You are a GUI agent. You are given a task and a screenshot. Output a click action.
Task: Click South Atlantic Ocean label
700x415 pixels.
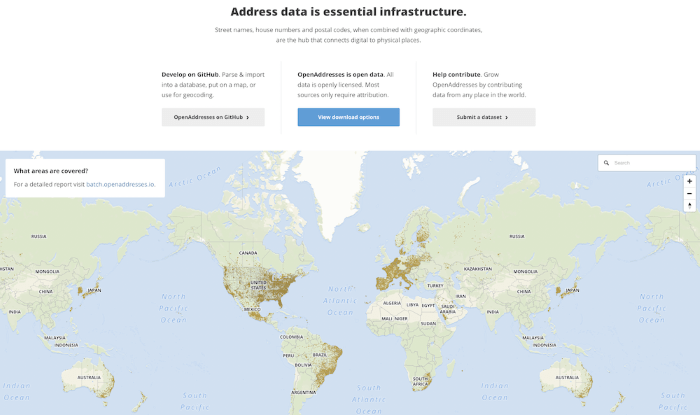pyautogui.click(x=368, y=399)
